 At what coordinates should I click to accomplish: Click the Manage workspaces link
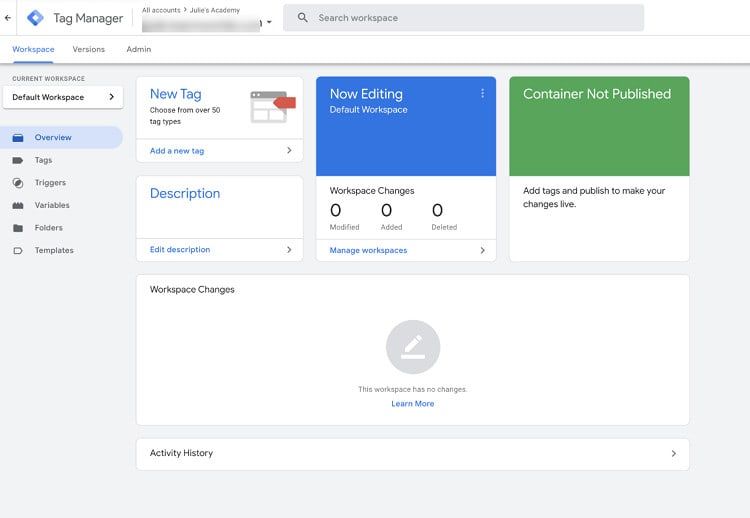pos(368,250)
